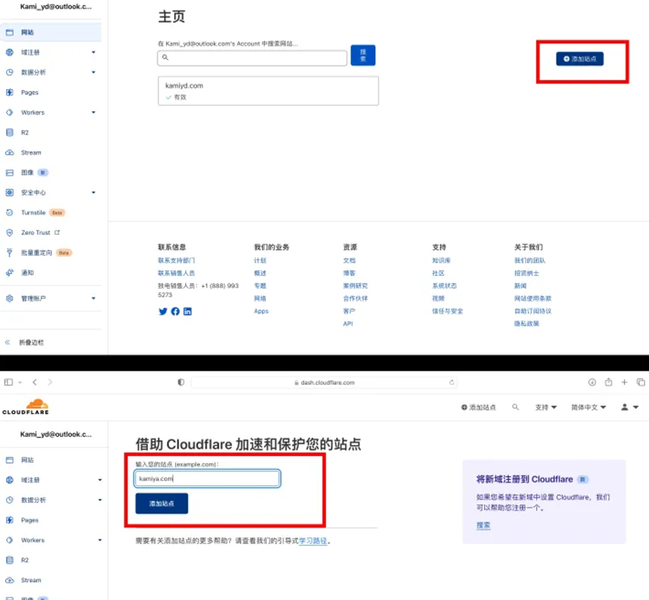Click the blue 搜索 button beside the site search box
This screenshot has height=600, width=649.
[363, 55]
